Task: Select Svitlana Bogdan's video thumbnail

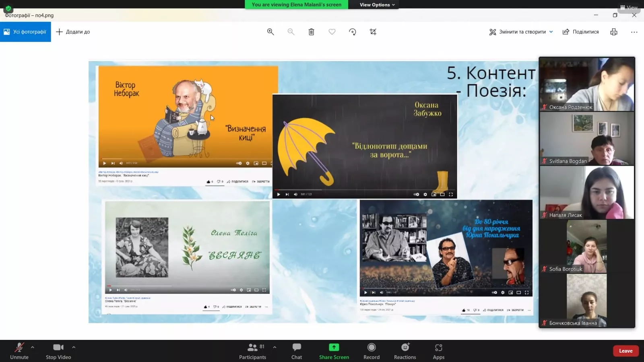Action: [x=587, y=139]
